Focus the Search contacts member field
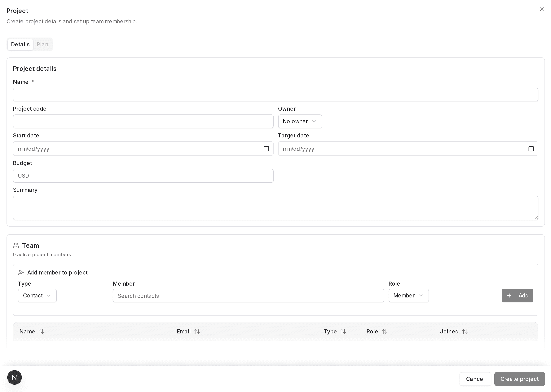Screen dimensions: 551x392 pos(248,296)
